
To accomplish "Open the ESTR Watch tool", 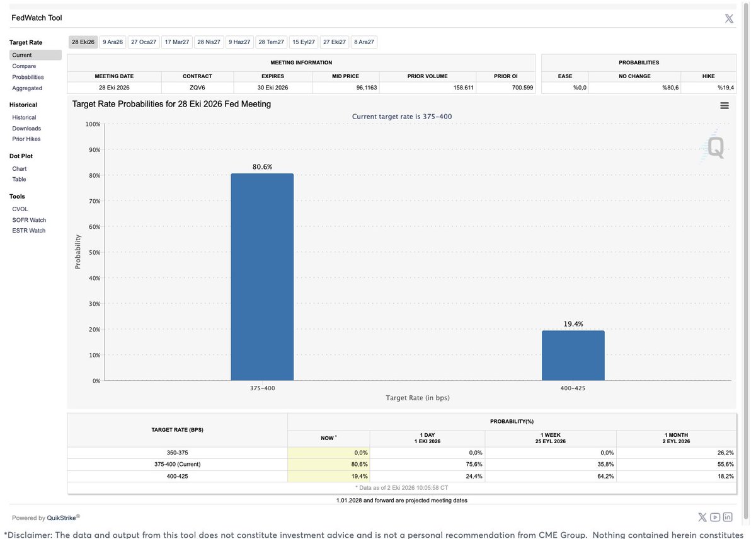I will coord(29,231).
